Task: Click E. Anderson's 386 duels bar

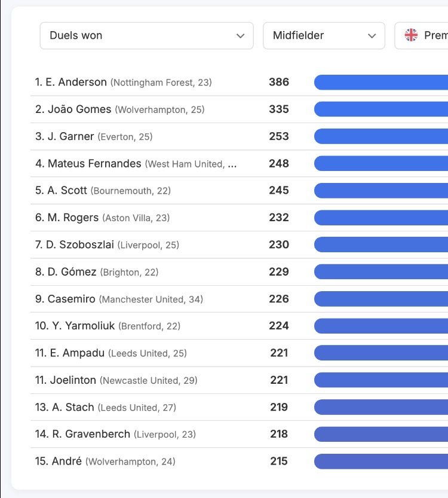Action: click(381, 83)
